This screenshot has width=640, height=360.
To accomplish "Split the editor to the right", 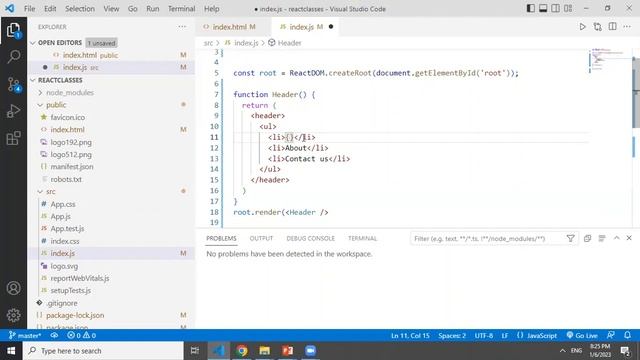I will pos(612,27).
